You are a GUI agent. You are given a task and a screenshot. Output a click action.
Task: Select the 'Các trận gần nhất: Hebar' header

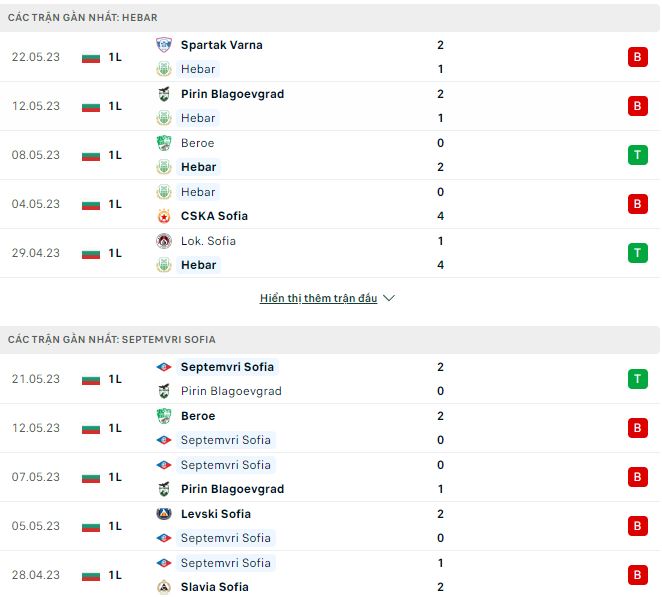click(82, 18)
